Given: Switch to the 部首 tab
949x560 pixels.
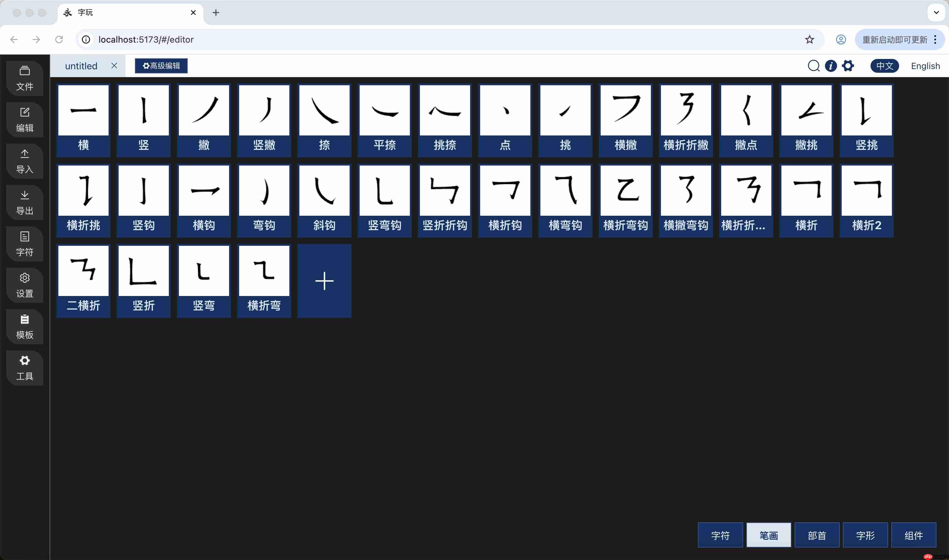Looking at the screenshot, I should [817, 535].
